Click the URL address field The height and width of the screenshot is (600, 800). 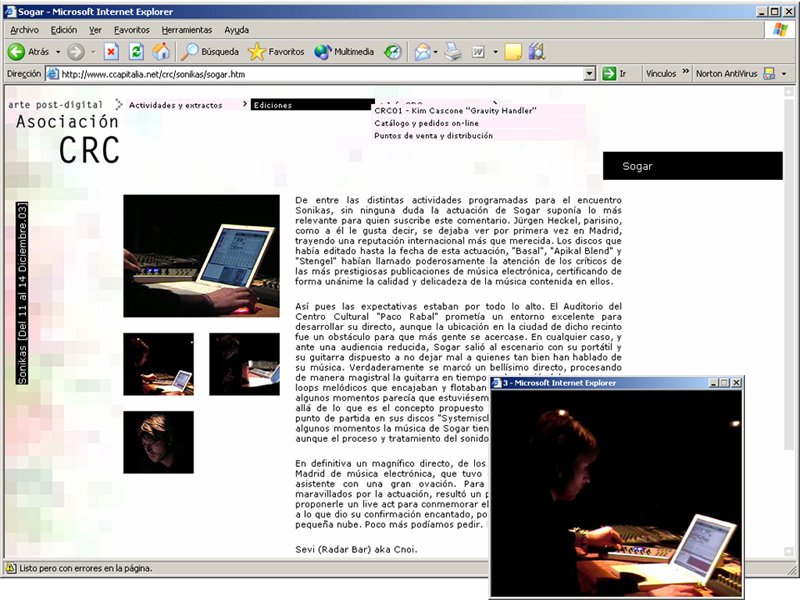coord(321,74)
